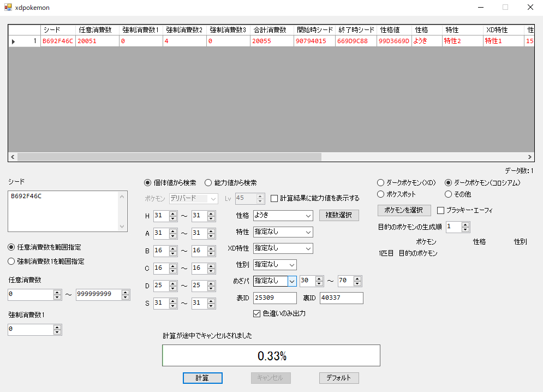Decrease A maximum IV with down arrow
The image size is (543, 392).
click(x=211, y=236)
